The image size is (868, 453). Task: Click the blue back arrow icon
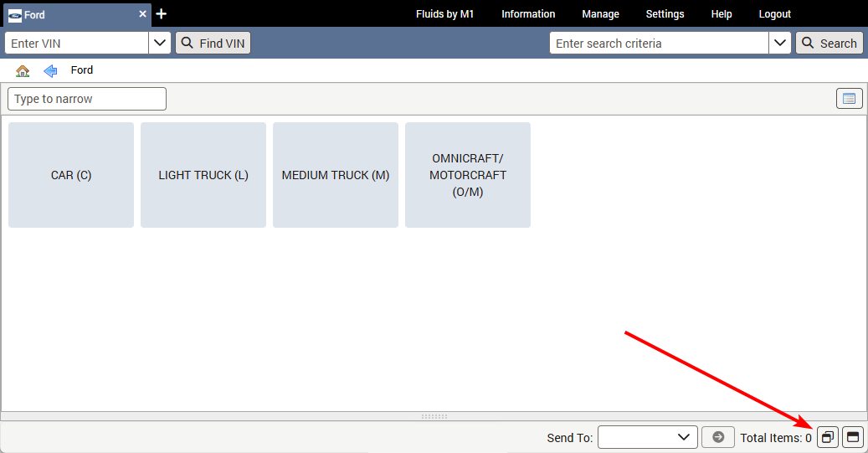[50, 71]
